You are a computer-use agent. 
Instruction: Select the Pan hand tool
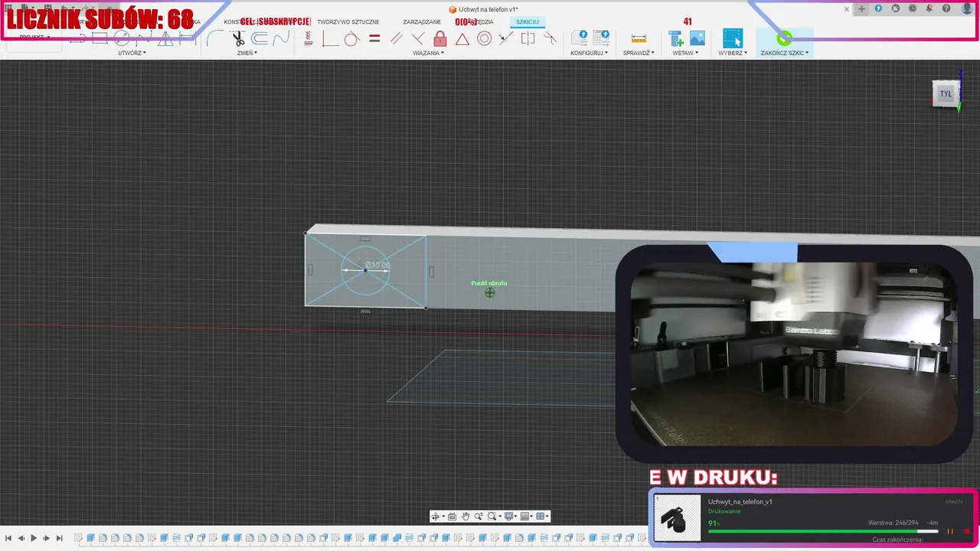[465, 517]
